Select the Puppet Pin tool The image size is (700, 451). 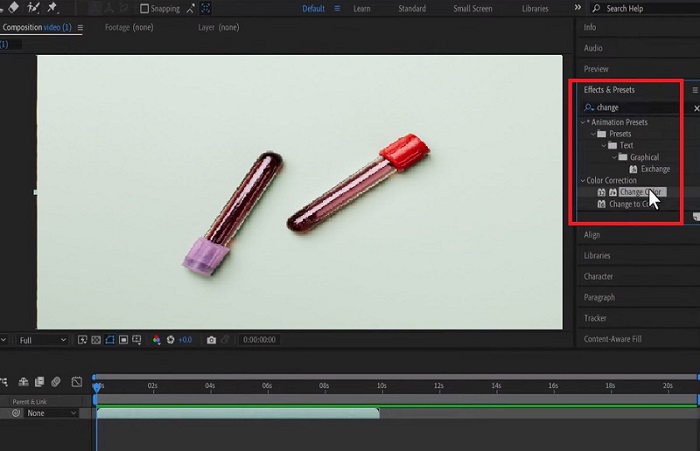52,7
